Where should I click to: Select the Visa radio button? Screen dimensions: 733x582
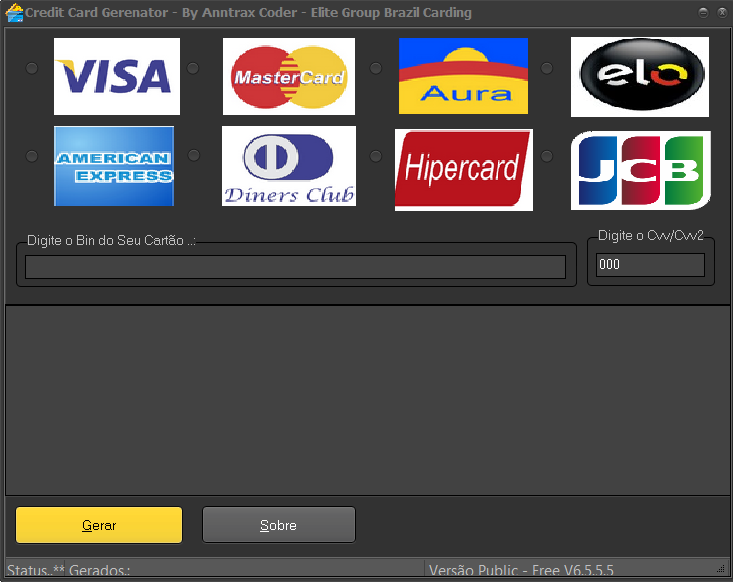click(32, 68)
